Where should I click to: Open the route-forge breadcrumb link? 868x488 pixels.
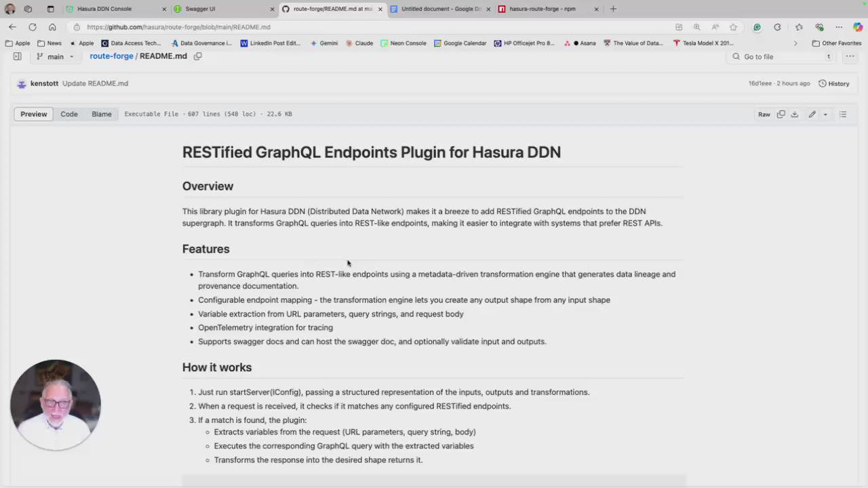pos(111,56)
